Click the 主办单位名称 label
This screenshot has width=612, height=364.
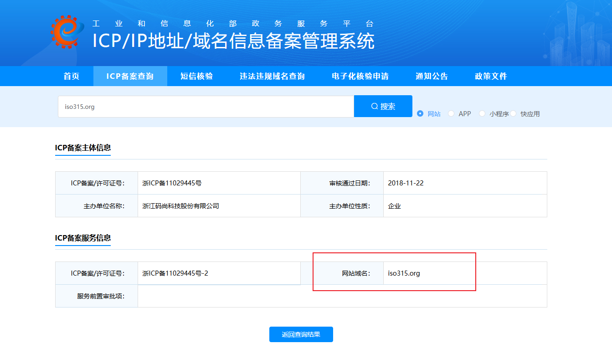click(x=104, y=206)
